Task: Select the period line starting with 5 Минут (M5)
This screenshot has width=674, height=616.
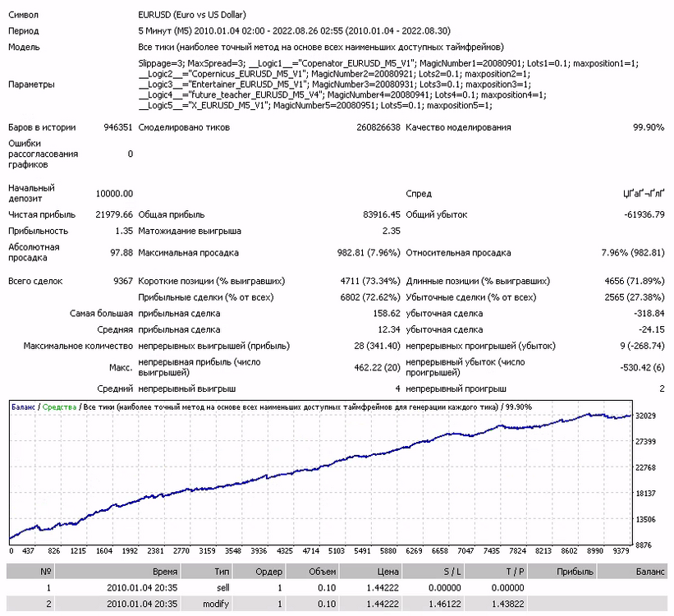Action: pos(294,31)
